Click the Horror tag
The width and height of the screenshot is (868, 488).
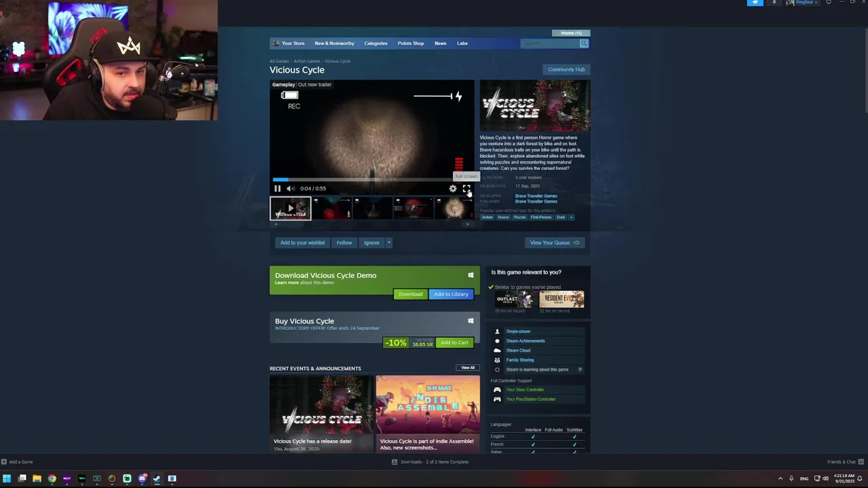coord(503,218)
